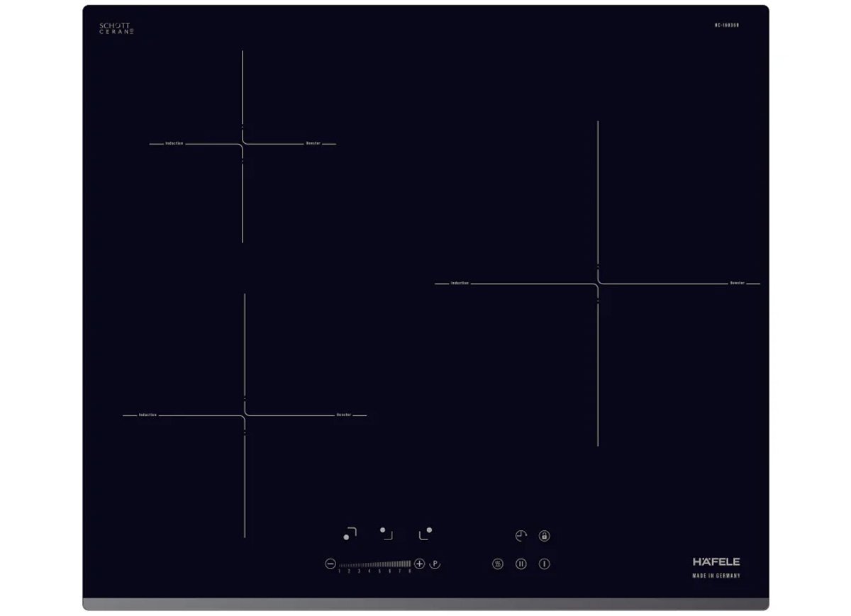Select zone key with dot at upper-left

point(386,532)
